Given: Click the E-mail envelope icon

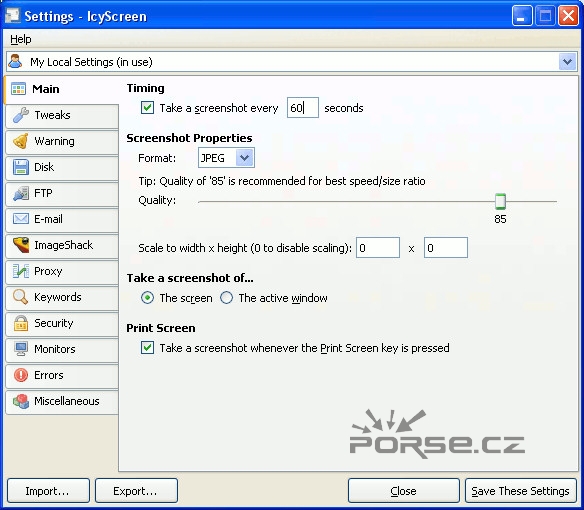Looking at the screenshot, I should click(x=21, y=219).
